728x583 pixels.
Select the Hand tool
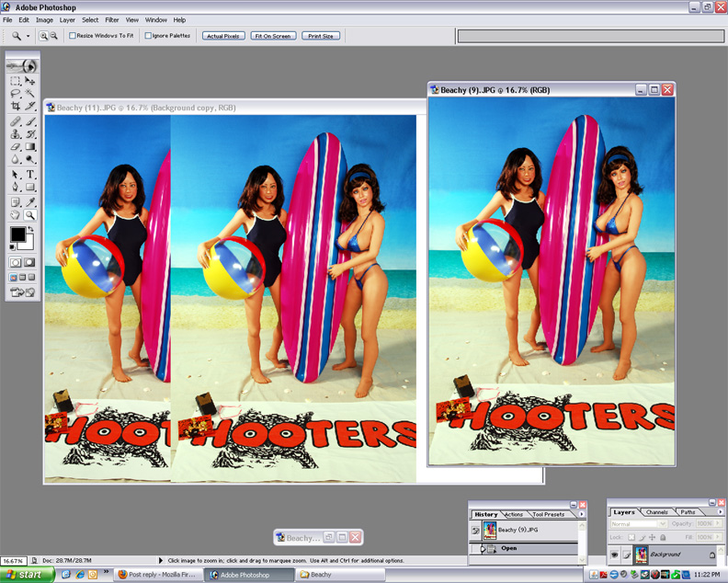(16, 215)
